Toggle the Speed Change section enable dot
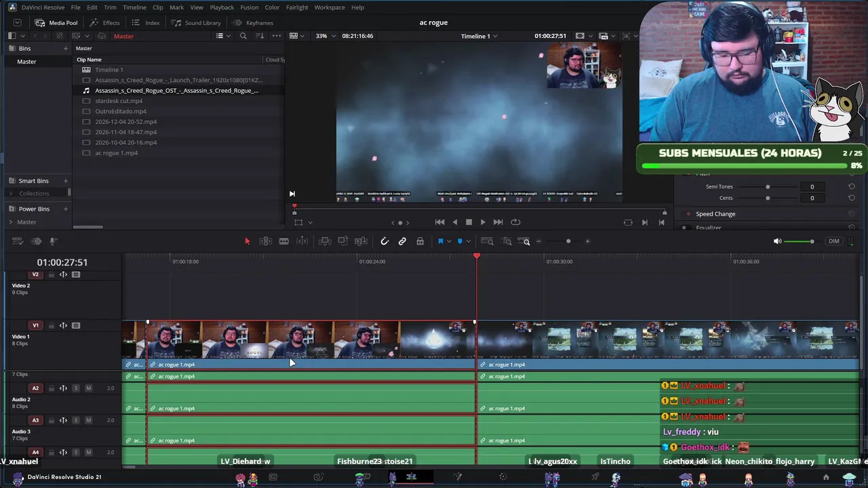This screenshot has height=488, width=868. (689, 214)
